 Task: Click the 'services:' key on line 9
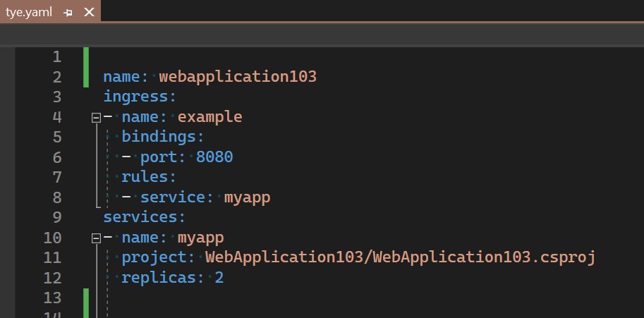pos(144,217)
